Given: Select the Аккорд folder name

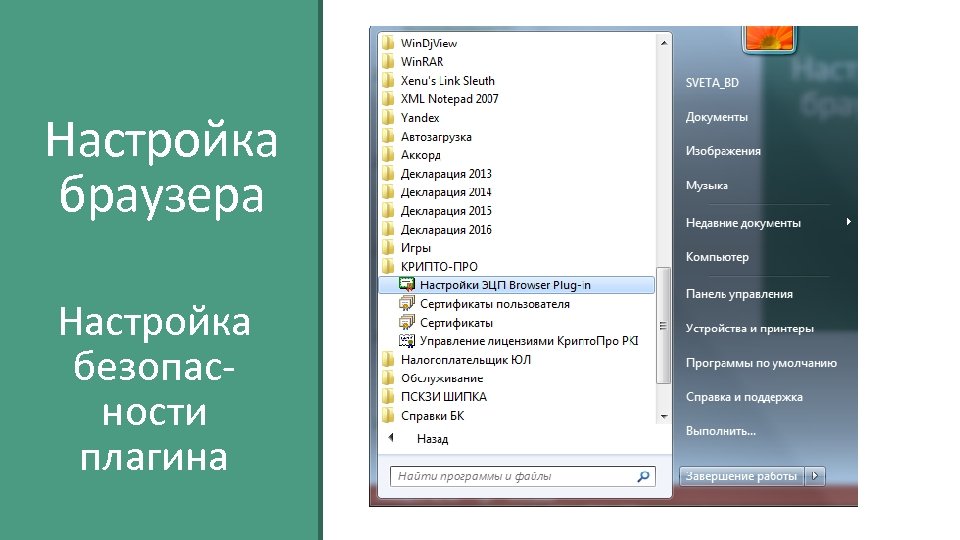Looking at the screenshot, I should pos(421,156).
